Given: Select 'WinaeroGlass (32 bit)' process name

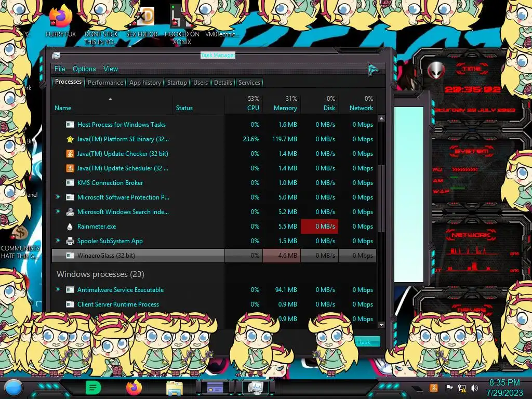Looking at the screenshot, I should click(x=106, y=256).
